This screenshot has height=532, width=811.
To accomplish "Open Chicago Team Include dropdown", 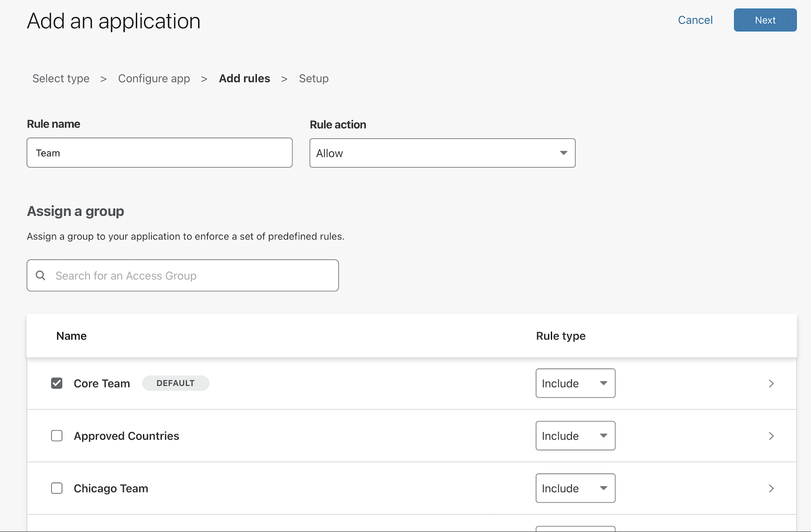I will (x=575, y=488).
